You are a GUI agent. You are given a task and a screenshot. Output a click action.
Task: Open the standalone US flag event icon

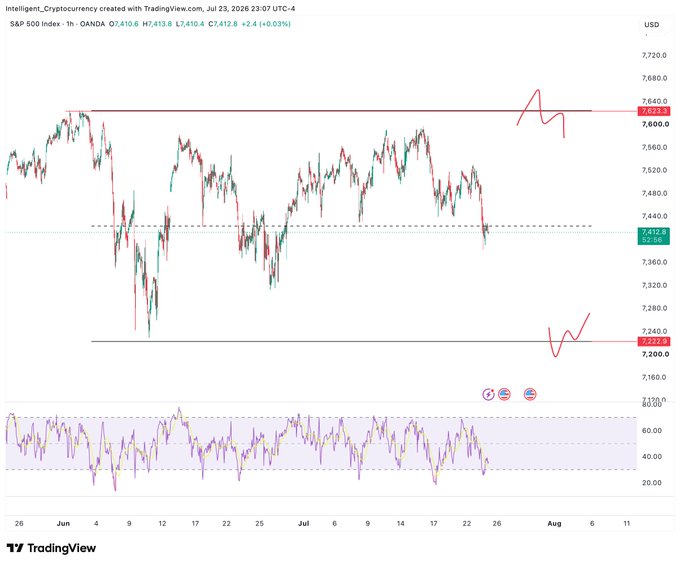pos(530,394)
